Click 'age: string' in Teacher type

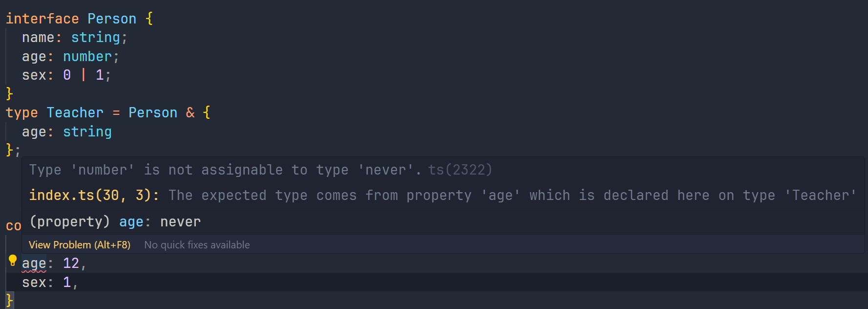pyautogui.click(x=67, y=132)
